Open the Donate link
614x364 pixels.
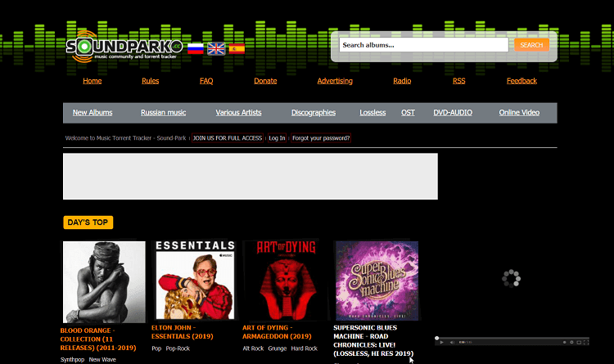tap(265, 81)
